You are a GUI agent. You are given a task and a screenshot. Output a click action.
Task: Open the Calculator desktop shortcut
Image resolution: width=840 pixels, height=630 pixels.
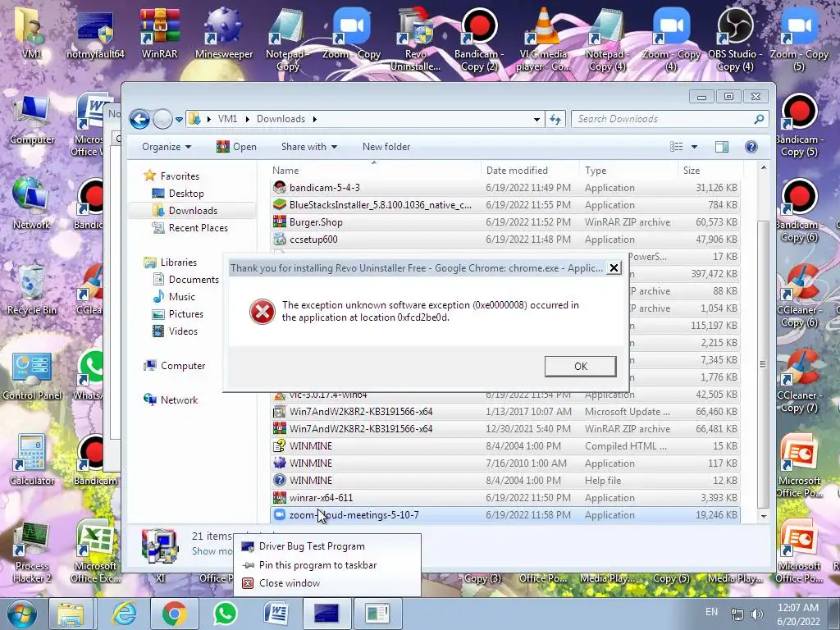(x=31, y=459)
